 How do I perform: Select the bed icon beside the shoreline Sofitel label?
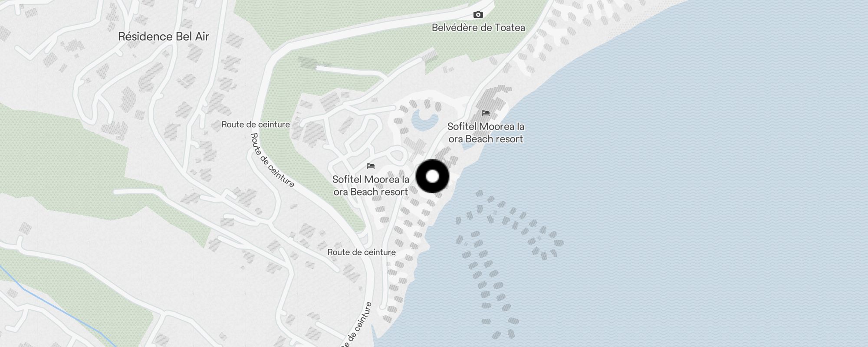pyautogui.click(x=486, y=113)
